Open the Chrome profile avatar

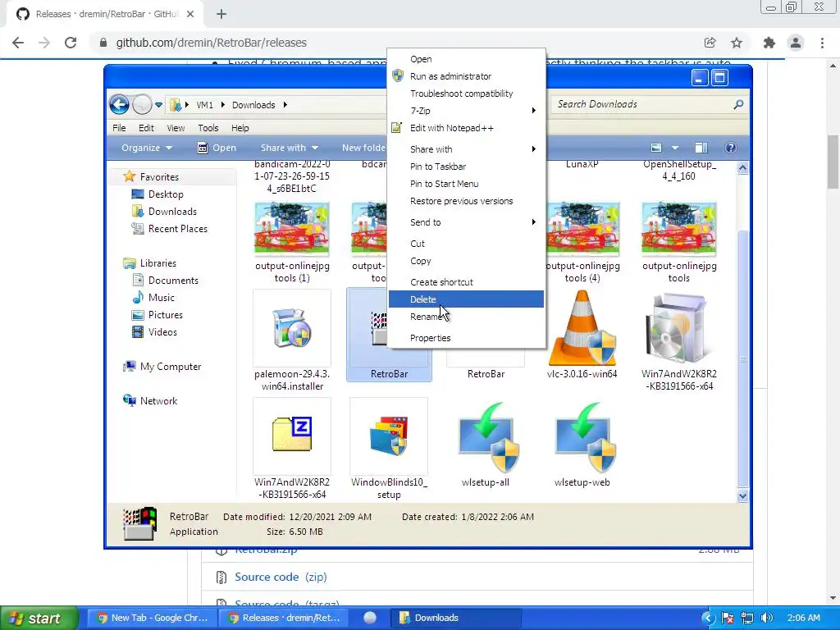(x=796, y=43)
